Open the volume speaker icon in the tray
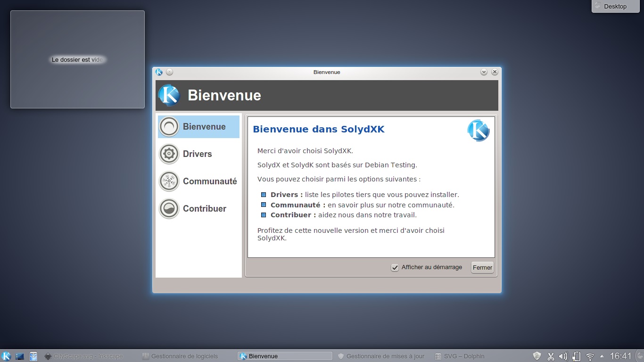 [563, 356]
